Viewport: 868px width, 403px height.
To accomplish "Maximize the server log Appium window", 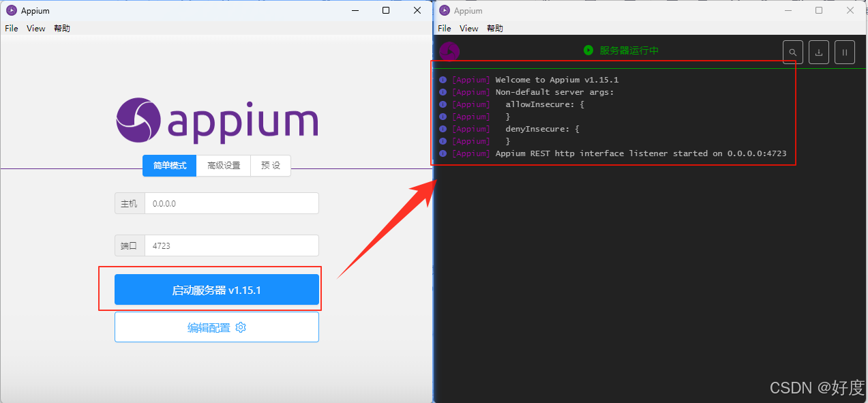I will coord(819,10).
